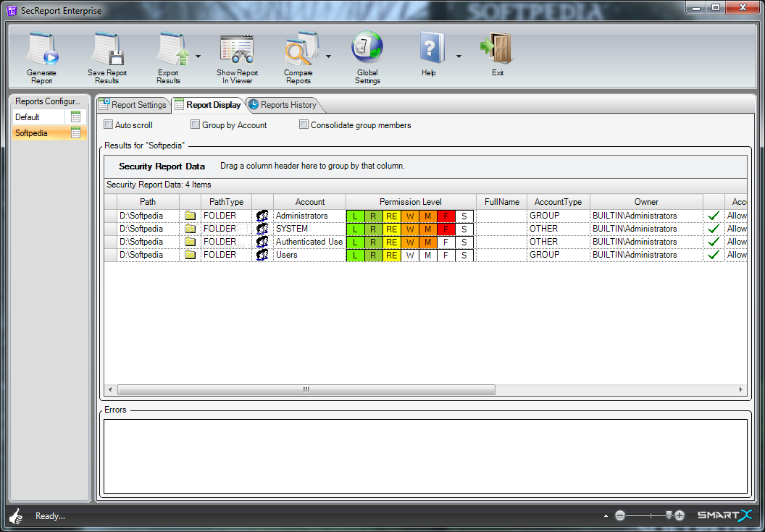This screenshot has width=765, height=532.
Task: Click the Help question mark icon
Action: point(431,48)
